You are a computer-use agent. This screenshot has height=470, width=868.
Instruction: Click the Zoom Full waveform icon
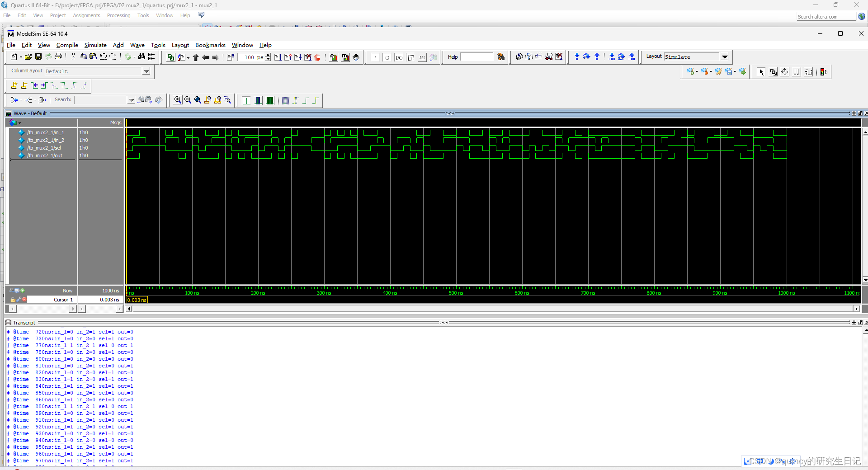click(198, 100)
